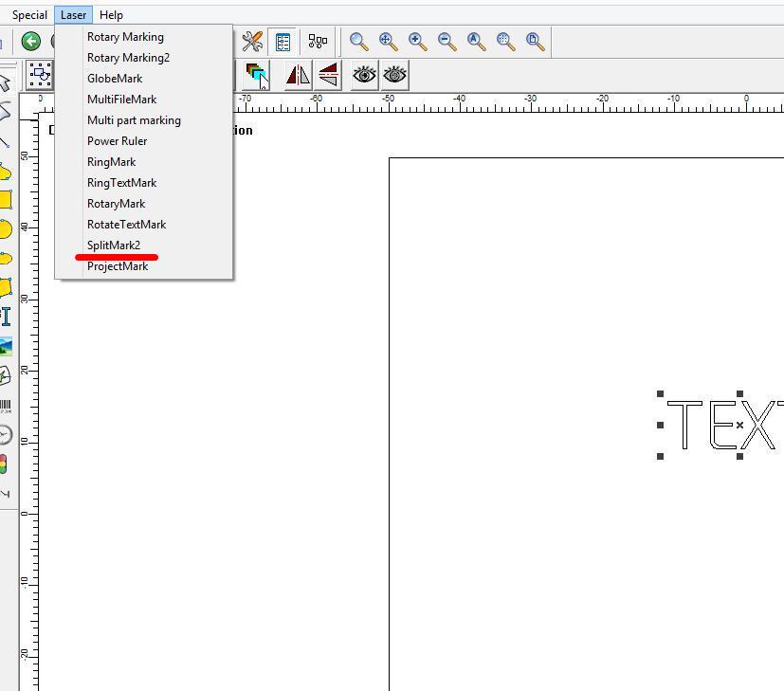Screen dimensions: 784x691
Task: Open the Help menu
Action: (111, 15)
